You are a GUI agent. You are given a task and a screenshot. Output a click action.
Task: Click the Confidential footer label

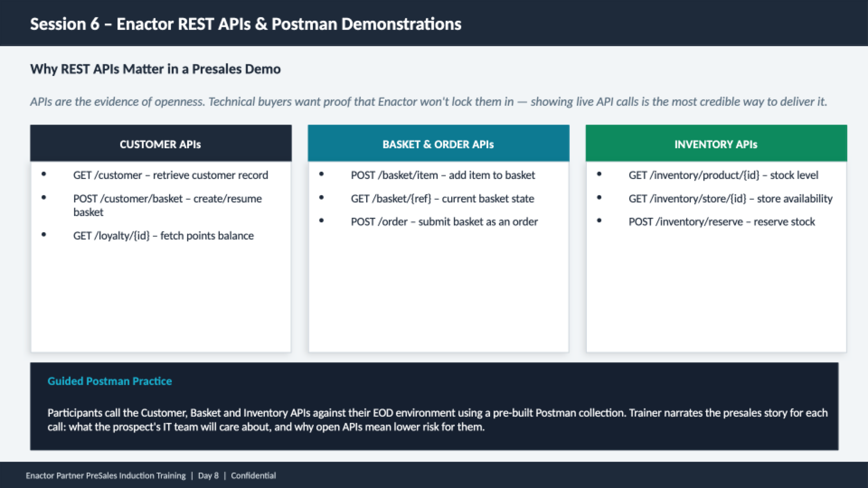coord(253,475)
